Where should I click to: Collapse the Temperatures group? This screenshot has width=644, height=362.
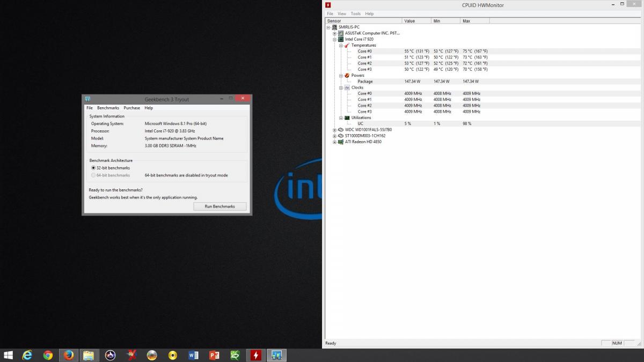coord(340,45)
